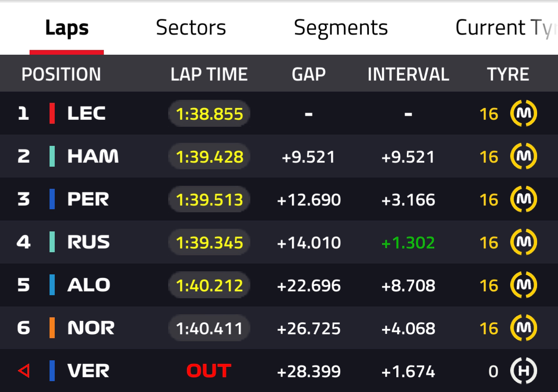Select Leclerc's 1:38.855 lap time pill
Viewport: 558px width, 392px height.
(x=209, y=114)
